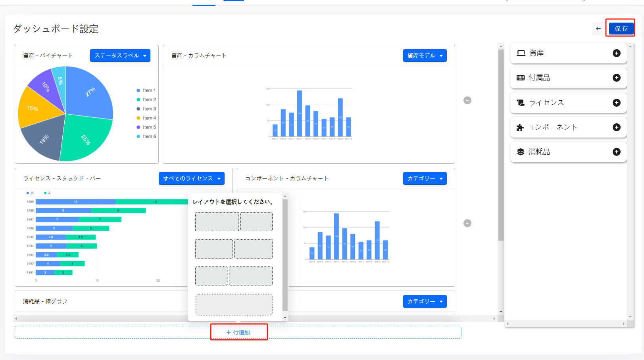Viewport: 644px width, 360px height.
Task: Toggle Item 4 in pie chart legend
Action: (x=146, y=118)
